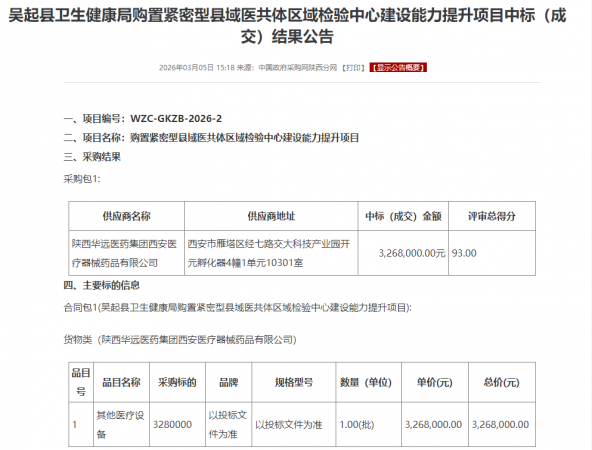The image size is (592, 450).
Task: Click the 打印 print link
Action: pyautogui.click(x=353, y=68)
